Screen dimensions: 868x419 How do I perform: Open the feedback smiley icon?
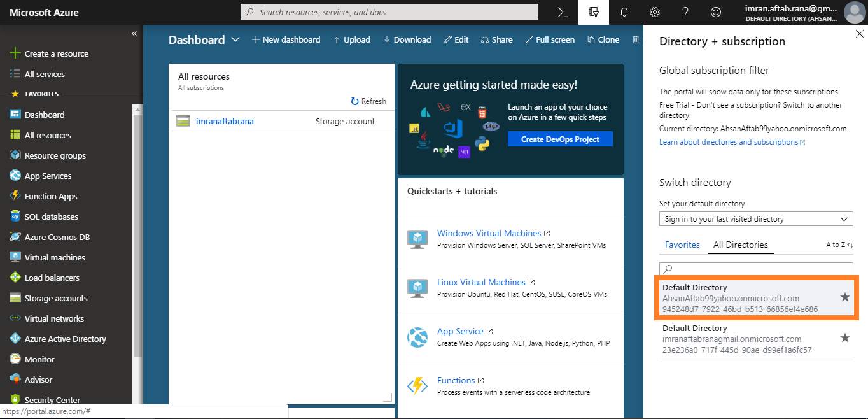(x=715, y=12)
